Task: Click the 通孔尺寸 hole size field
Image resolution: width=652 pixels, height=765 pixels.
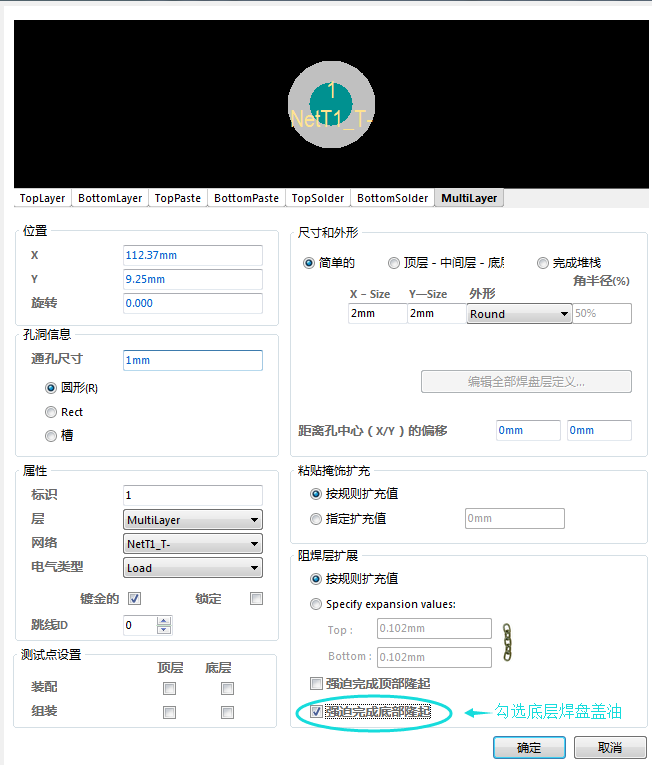Action: coord(192,360)
